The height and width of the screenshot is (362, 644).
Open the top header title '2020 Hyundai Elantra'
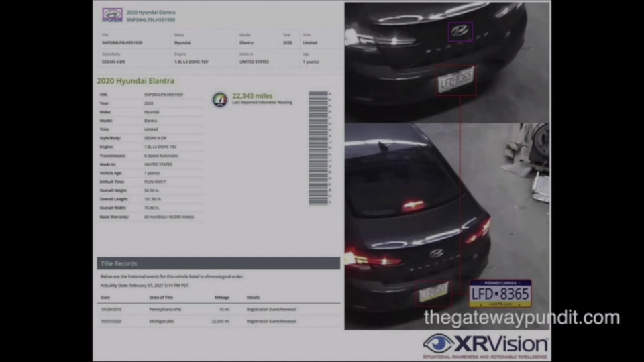pos(151,12)
